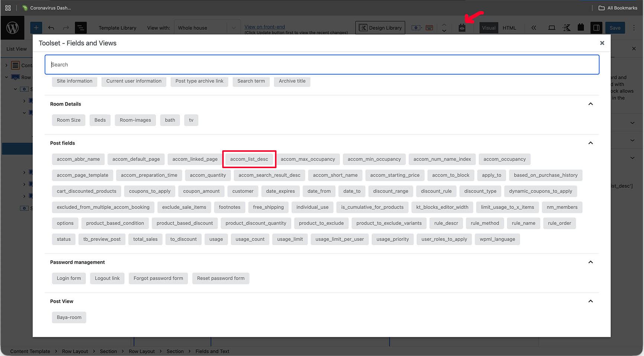The height and width of the screenshot is (356, 644).
Task: Close the Toolset Fields and Views dialog
Action: pyautogui.click(x=602, y=43)
